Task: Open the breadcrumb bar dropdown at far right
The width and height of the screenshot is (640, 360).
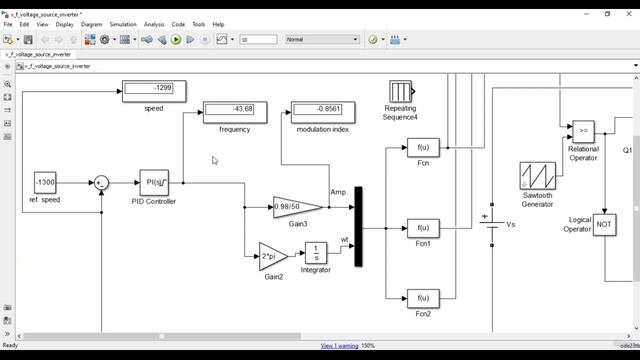Action: [x=636, y=66]
